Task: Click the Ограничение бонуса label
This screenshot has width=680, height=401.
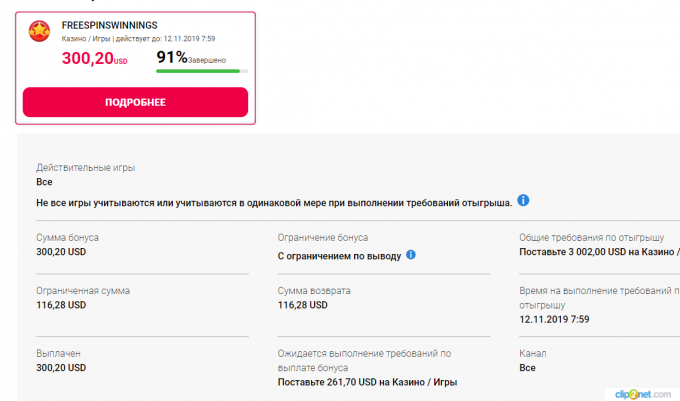Action: click(323, 238)
